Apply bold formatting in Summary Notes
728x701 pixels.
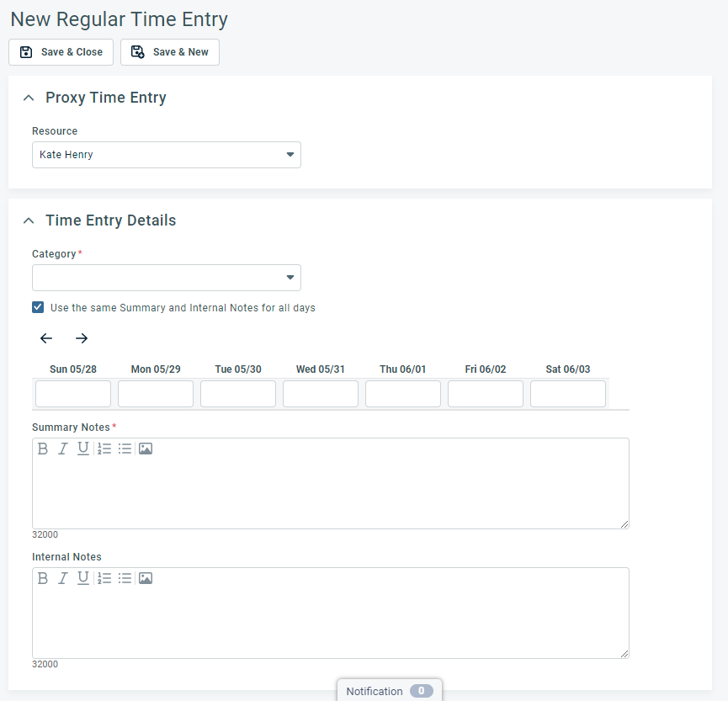[x=43, y=448]
